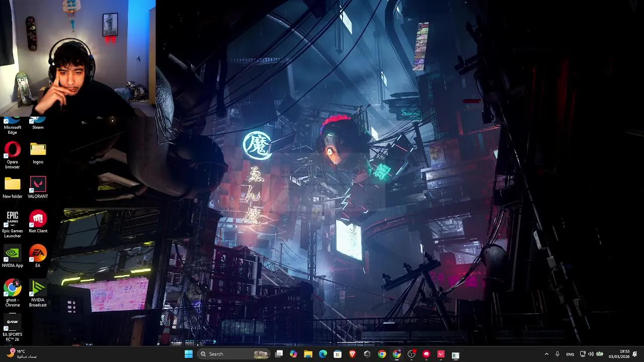Open the Steam desktop shortcut
Image resolution: width=644 pixels, height=362 pixels.
click(x=38, y=124)
